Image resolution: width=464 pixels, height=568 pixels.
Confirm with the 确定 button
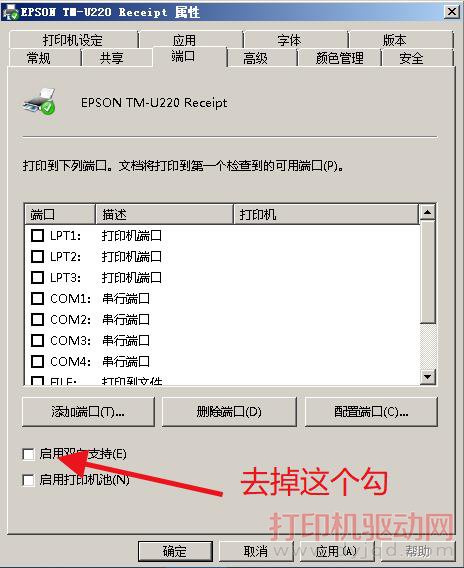[x=175, y=551]
